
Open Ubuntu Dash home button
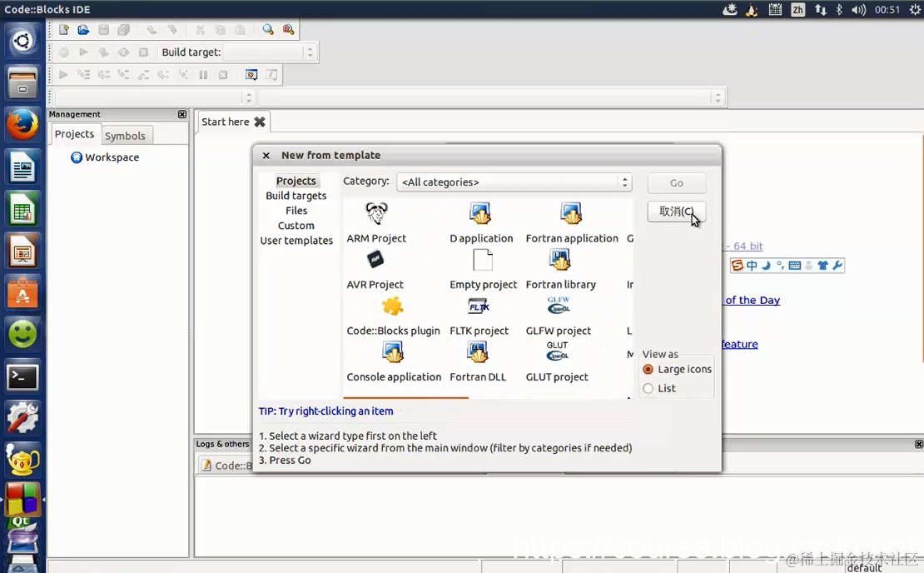point(22,41)
